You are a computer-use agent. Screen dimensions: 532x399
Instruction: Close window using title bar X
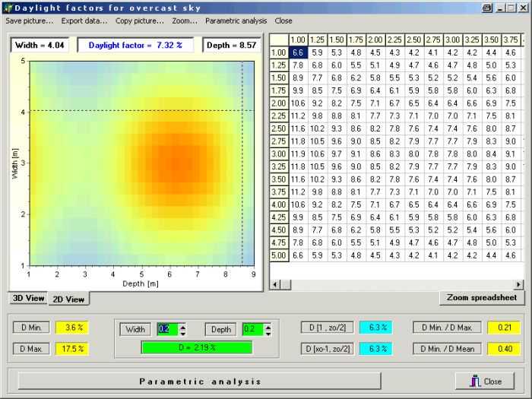[524, 8]
